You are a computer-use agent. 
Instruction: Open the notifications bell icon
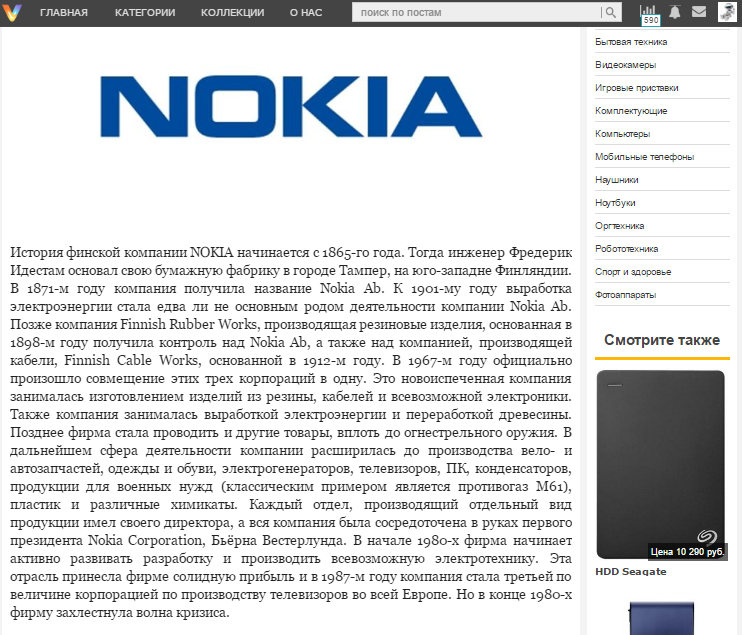[675, 12]
